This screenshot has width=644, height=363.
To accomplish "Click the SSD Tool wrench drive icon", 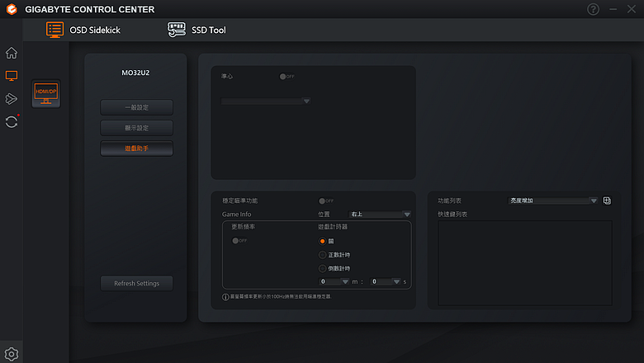I will point(177,30).
